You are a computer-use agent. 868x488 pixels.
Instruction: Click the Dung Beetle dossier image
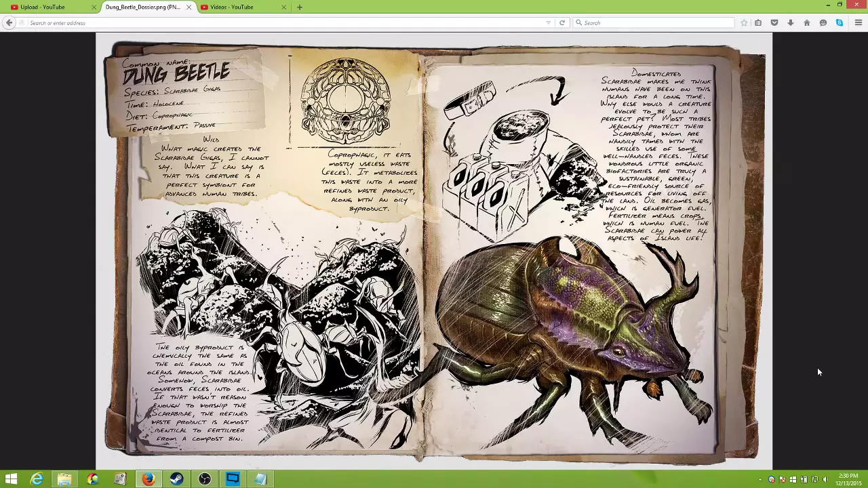[434, 252]
